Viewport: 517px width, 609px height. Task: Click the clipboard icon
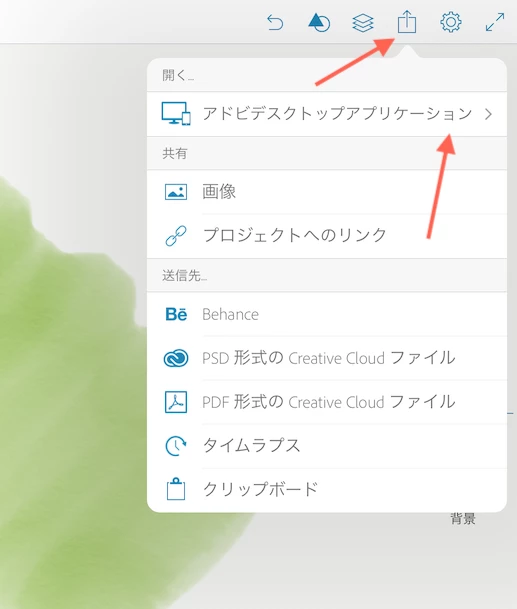point(176,489)
